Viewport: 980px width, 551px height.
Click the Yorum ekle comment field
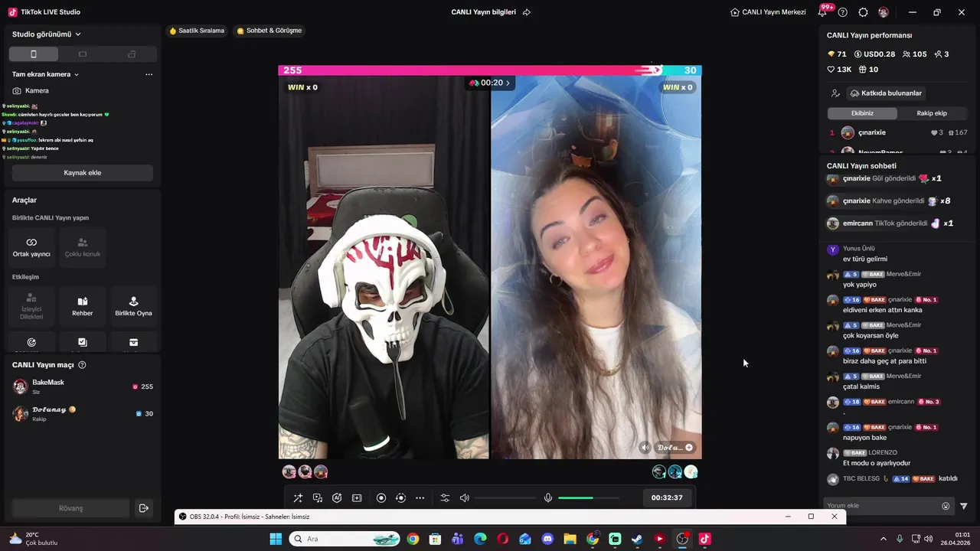tap(883, 506)
